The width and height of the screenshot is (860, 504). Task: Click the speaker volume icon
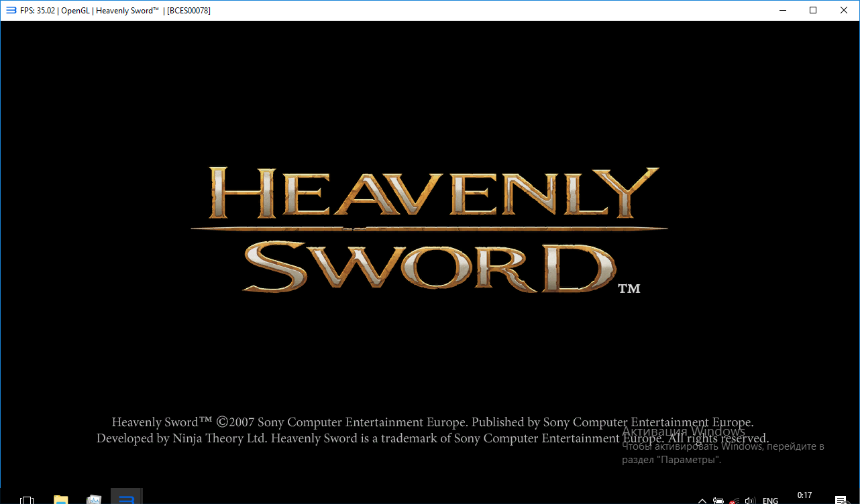pyautogui.click(x=750, y=500)
